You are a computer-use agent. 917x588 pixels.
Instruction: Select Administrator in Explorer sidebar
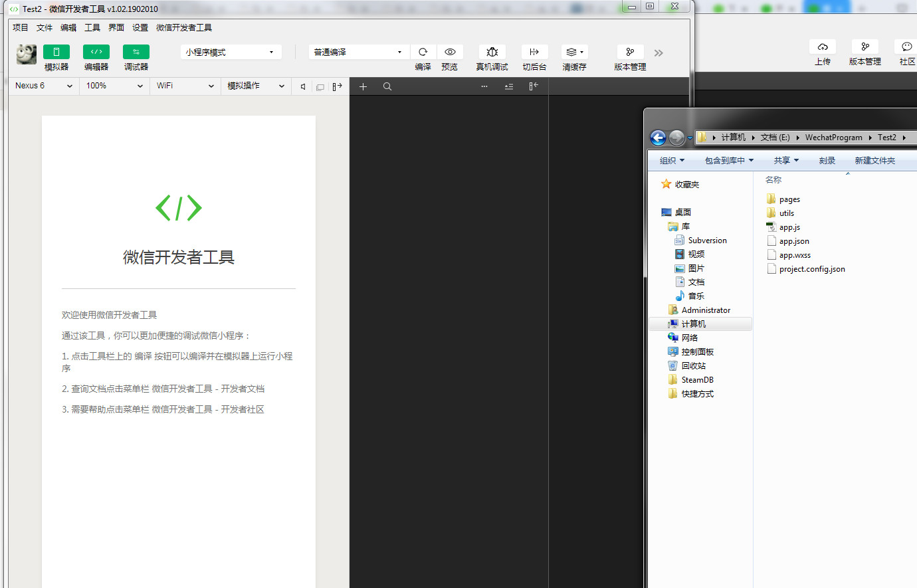(x=699, y=310)
